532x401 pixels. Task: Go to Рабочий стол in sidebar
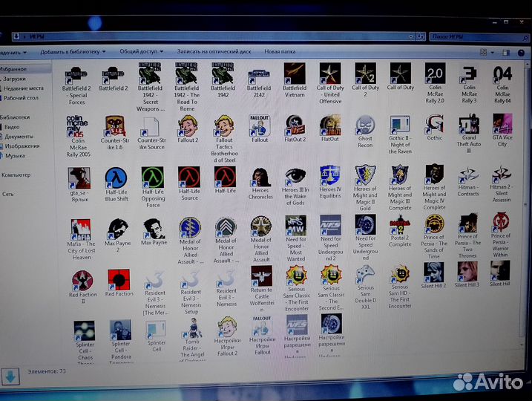(21, 98)
